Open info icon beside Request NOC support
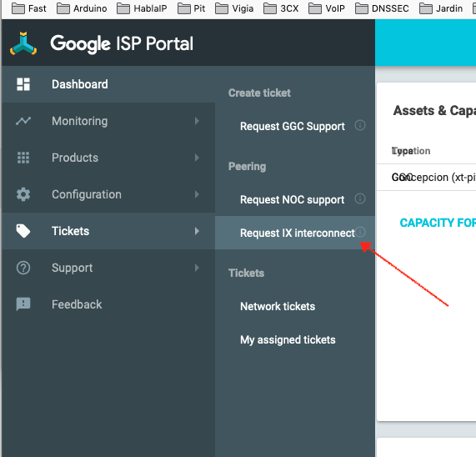The height and width of the screenshot is (457, 476). 360,198
